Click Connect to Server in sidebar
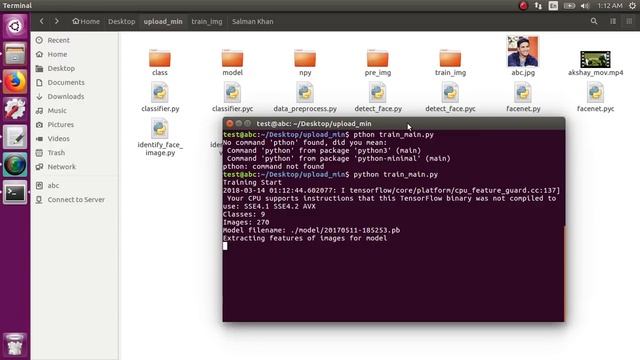Screen dimensions: 640x360 [x=75, y=200]
